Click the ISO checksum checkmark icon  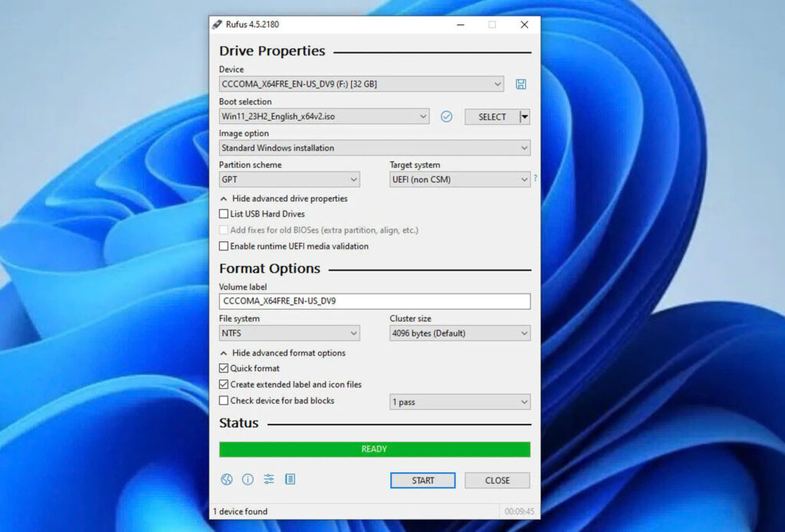(x=446, y=117)
